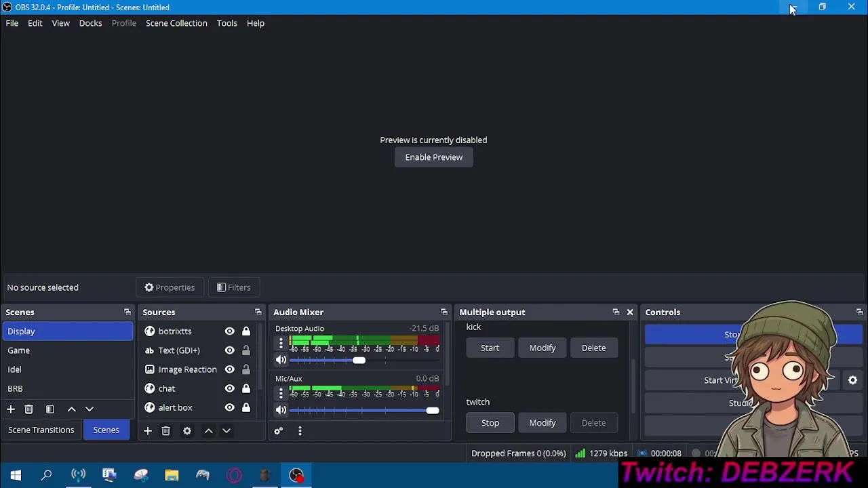Float the Controls dock panel
The image size is (868, 488).
coord(859,312)
